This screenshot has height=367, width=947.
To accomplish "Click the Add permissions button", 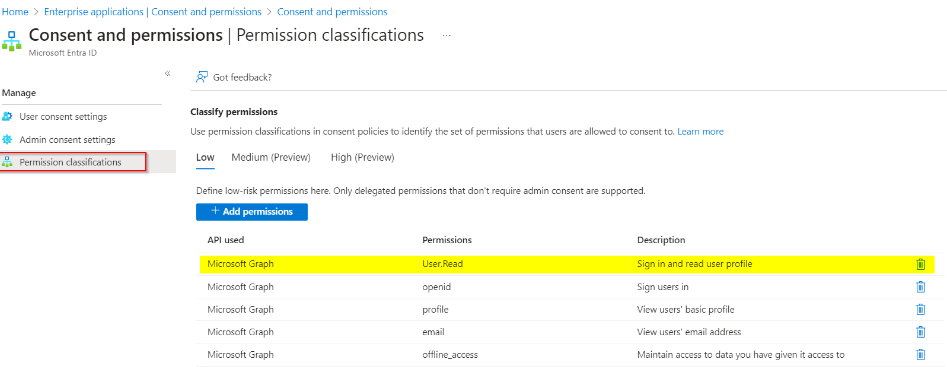I will coord(252,212).
